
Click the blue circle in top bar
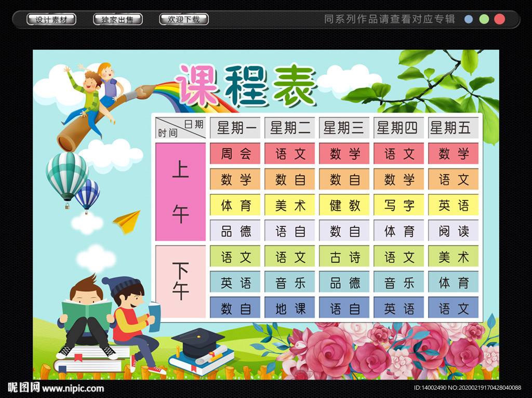[x=469, y=19]
